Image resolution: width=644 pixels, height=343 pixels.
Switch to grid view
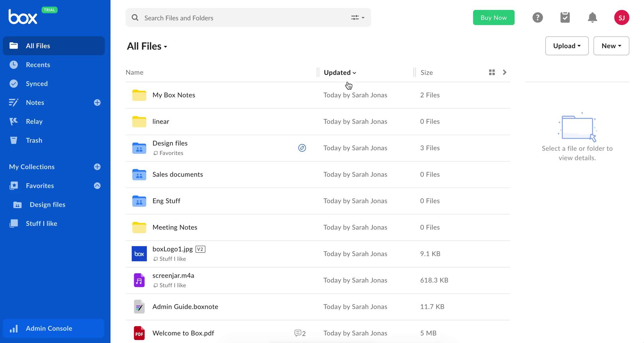point(492,72)
